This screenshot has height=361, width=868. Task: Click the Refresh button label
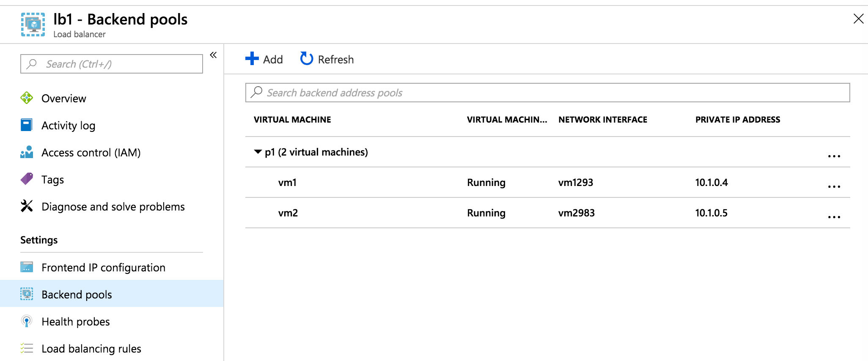336,59
